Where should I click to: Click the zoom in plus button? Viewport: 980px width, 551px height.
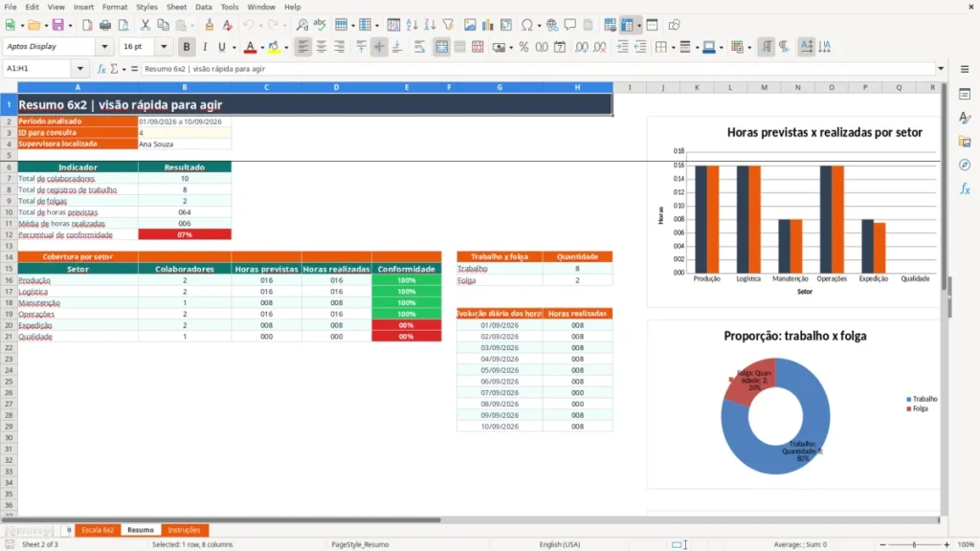[x=947, y=544]
